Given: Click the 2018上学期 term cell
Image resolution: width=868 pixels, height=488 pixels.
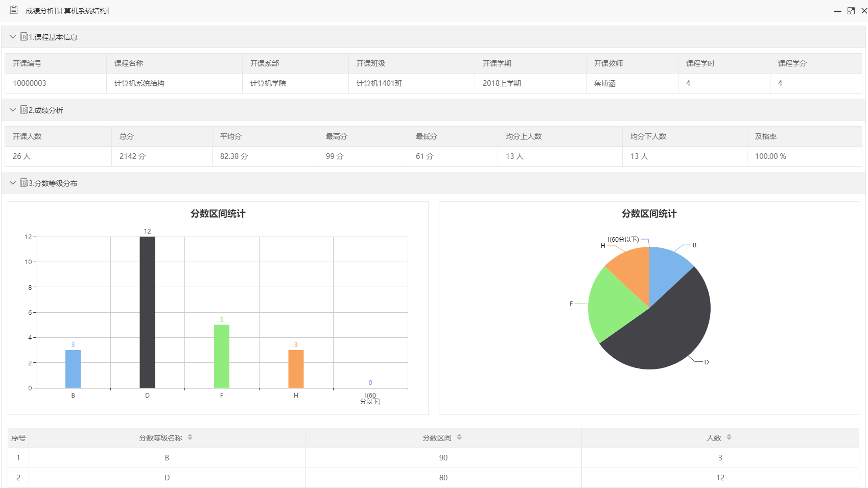Looking at the screenshot, I should point(530,83).
